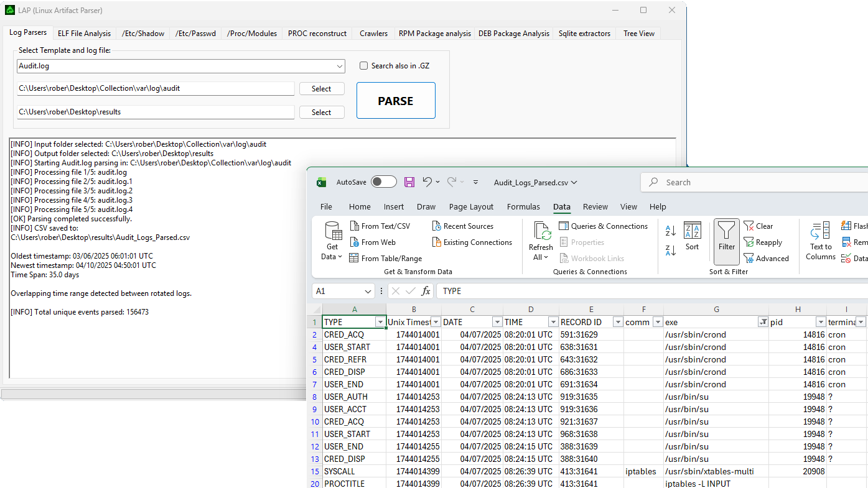Enable Search also in .GZ checkbox
Viewport: 868px width, 488px height.
tap(364, 66)
